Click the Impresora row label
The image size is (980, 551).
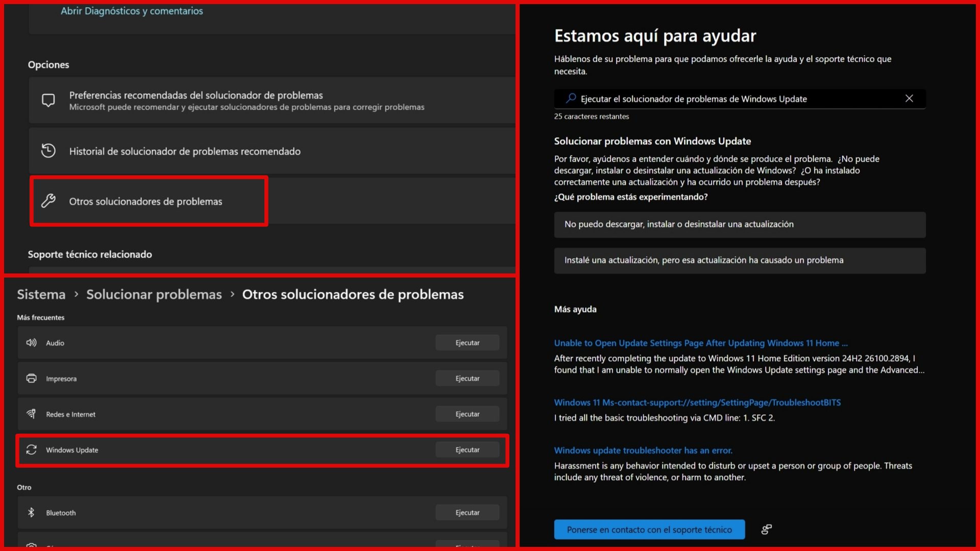coord(61,379)
